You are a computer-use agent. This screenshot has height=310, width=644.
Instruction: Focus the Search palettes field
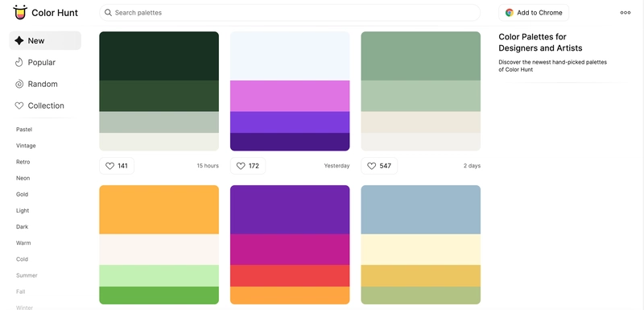click(290, 13)
